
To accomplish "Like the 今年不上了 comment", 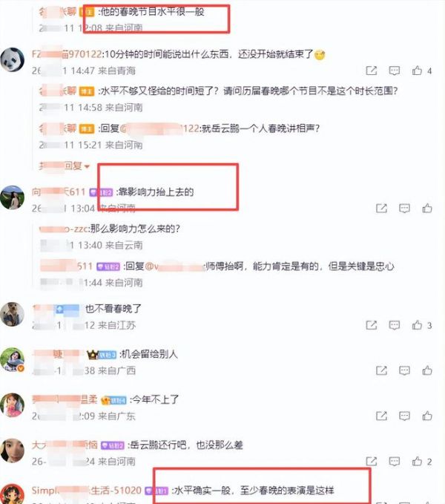I will click(x=427, y=416).
